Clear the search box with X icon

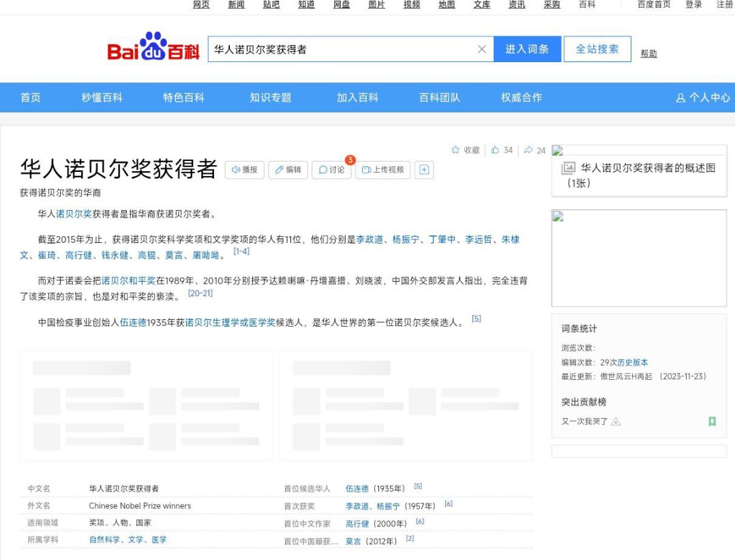[481, 49]
